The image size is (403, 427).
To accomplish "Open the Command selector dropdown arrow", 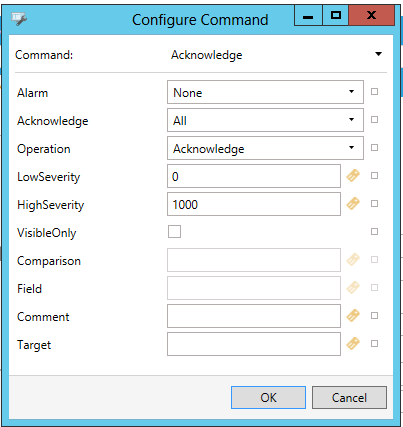I will (378, 54).
